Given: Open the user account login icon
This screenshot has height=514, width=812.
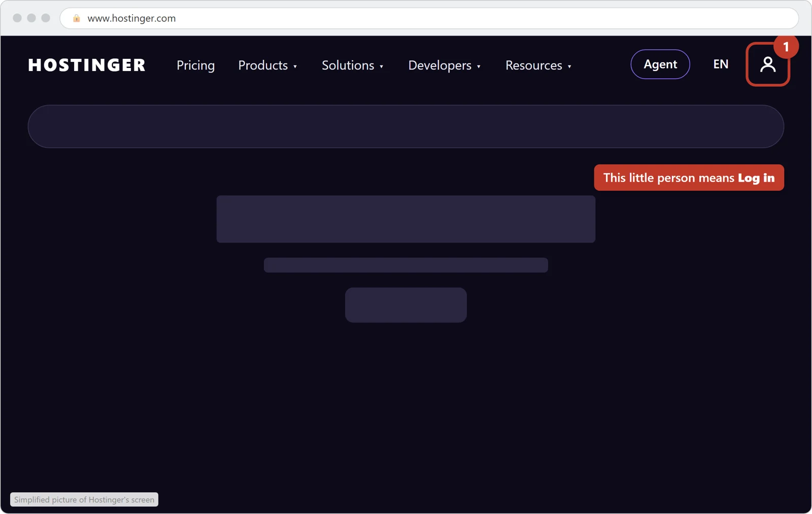Looking at the screenshot, I should [767, 64].
